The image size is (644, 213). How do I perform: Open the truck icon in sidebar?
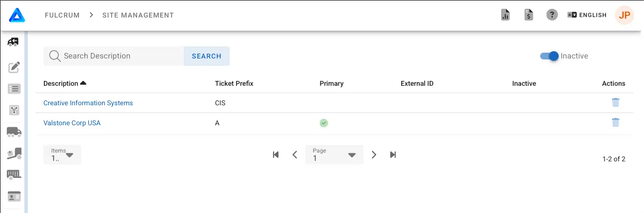(x=14, y=132)
